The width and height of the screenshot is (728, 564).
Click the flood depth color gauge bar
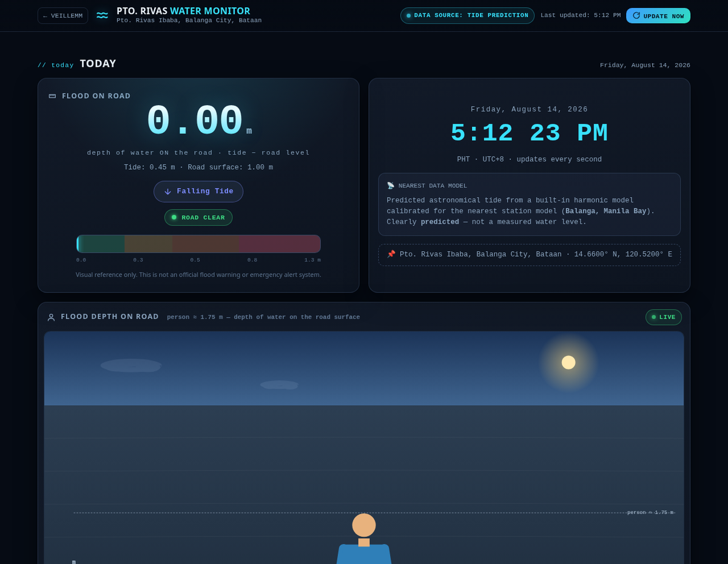click(x=198, y=244)
